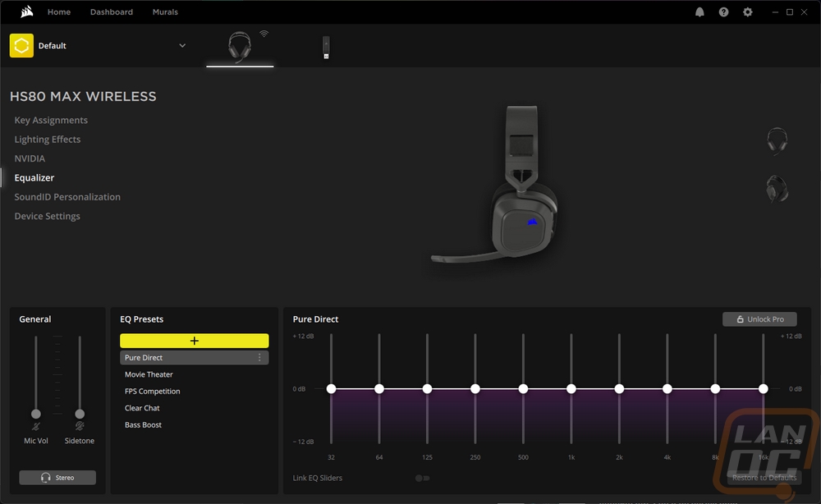
Task: Open the help question mark icon
Action: [723, 12]
